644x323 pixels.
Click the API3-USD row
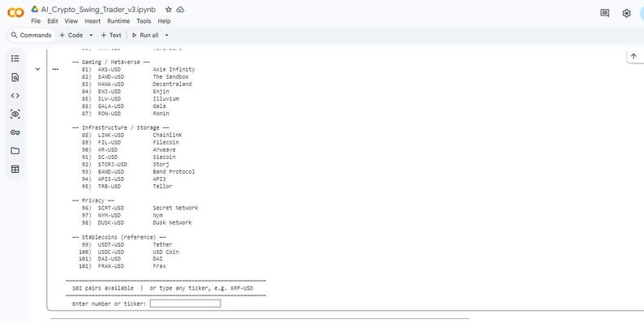pyautogui.click(x=123, y=179)
